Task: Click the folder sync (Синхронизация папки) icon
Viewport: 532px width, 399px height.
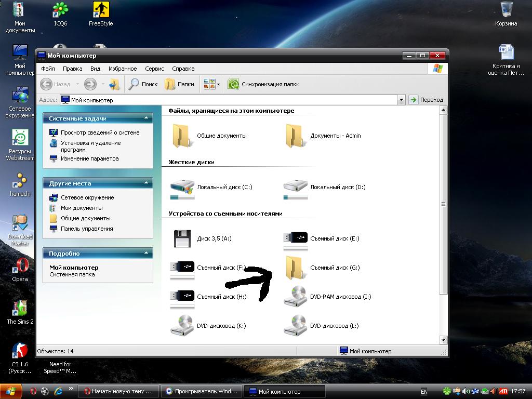Action: click(x=233, y=84)
